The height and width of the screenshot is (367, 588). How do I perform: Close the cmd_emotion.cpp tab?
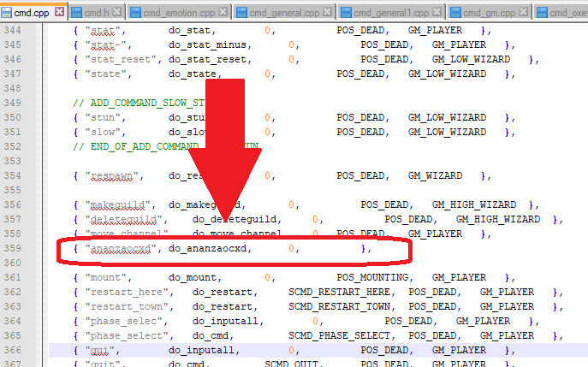(x=223, y=12)
